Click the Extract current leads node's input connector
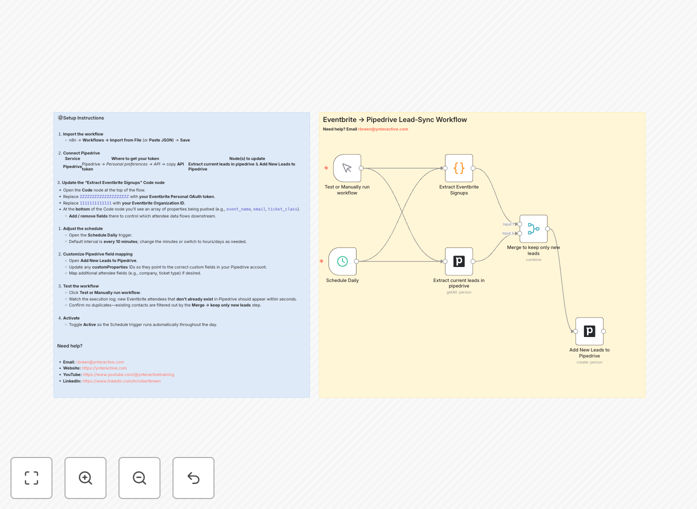This screenshot has width=697, height=509. (x=445, y=261)
